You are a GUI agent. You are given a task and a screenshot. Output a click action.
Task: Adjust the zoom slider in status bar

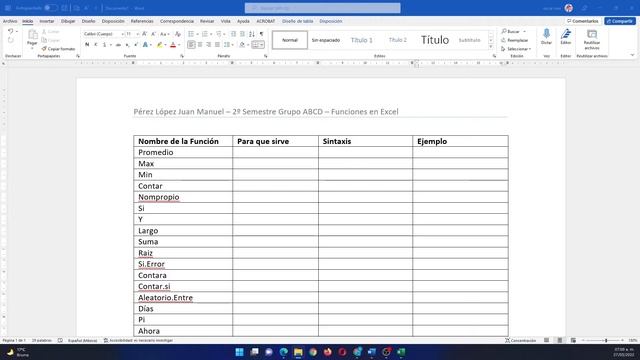606,340
